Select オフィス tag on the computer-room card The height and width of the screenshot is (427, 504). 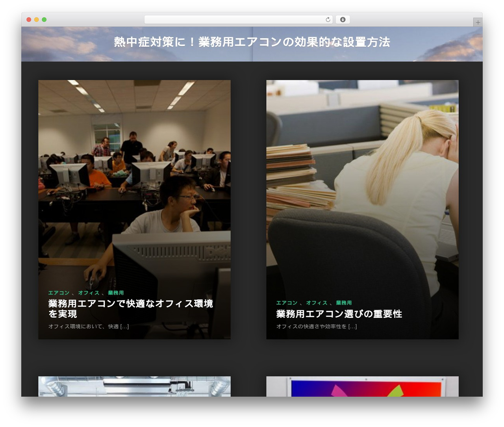(89, 293)
